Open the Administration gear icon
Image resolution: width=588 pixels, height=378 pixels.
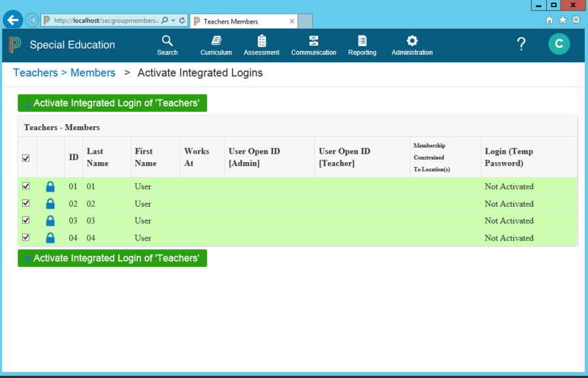pos(412,41)
